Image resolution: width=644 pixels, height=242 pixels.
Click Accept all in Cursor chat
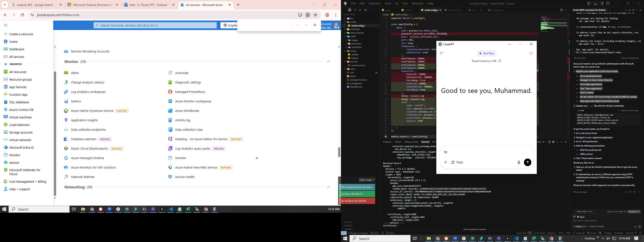point(634,212)
